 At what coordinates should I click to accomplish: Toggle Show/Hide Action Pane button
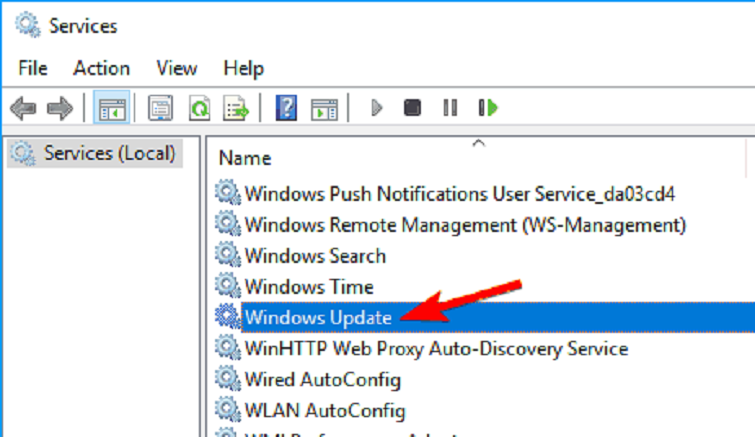[x=323, y=108]
